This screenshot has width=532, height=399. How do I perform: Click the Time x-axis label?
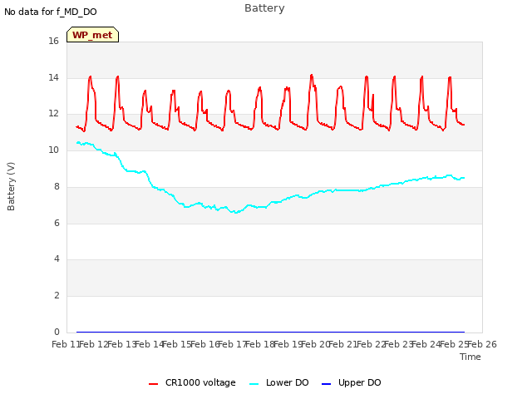tap(470, 357)
